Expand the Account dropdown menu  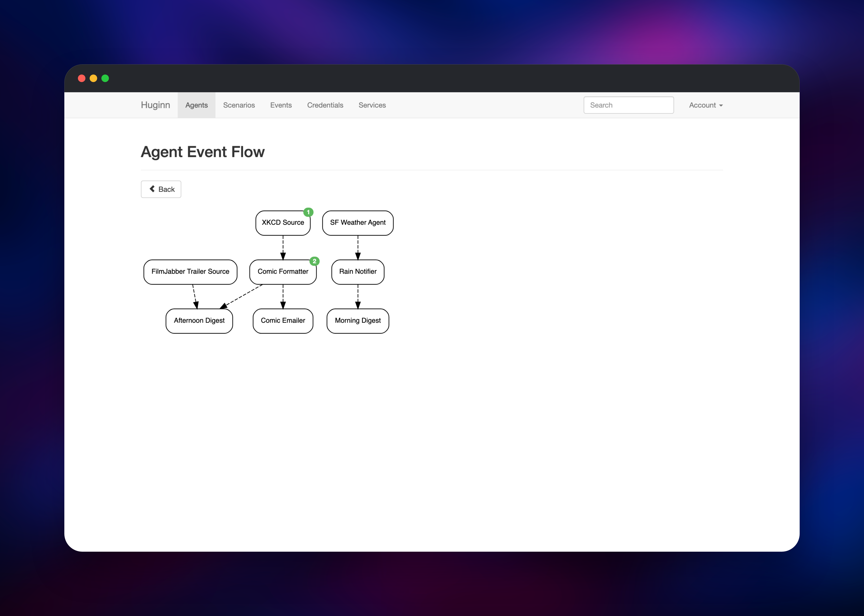(706, 105)
